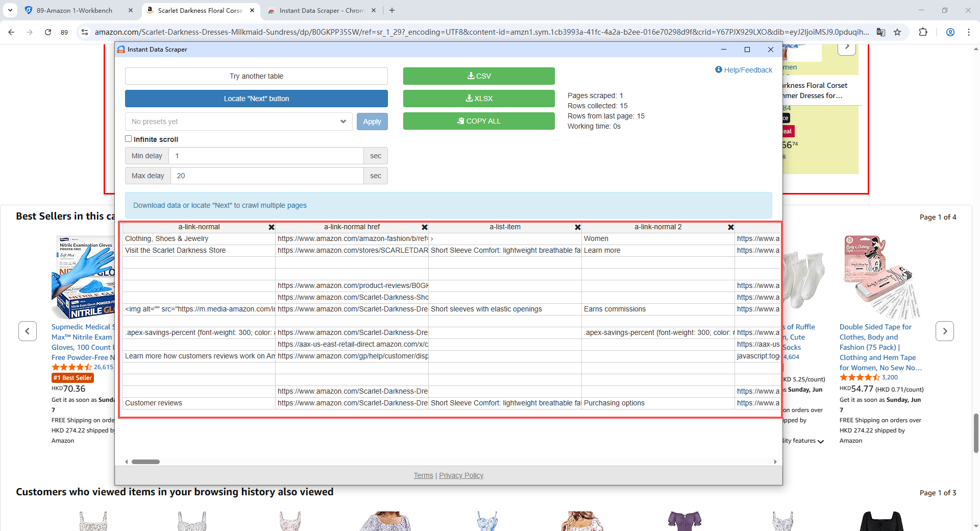Click the Min delay input field

(266, 156)
